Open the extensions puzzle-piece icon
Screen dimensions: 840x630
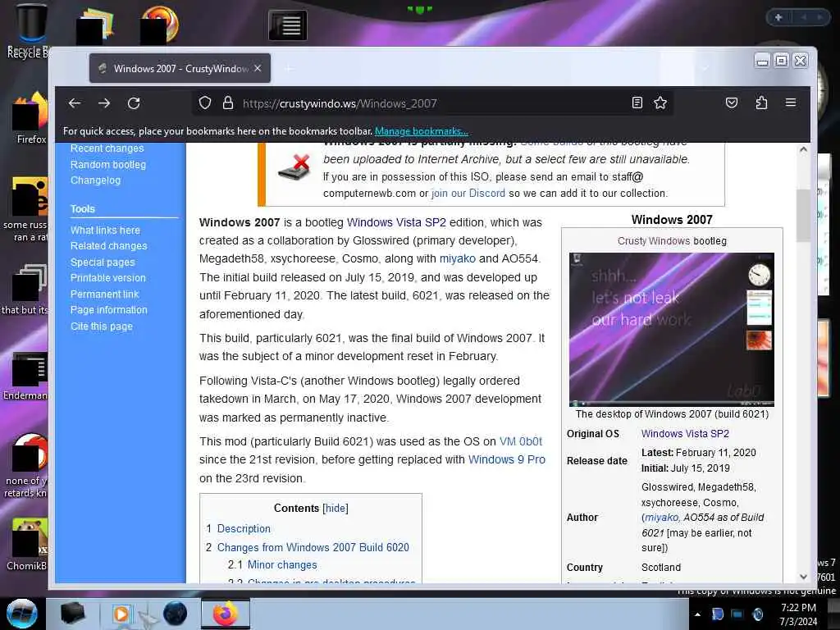[761, 103]
